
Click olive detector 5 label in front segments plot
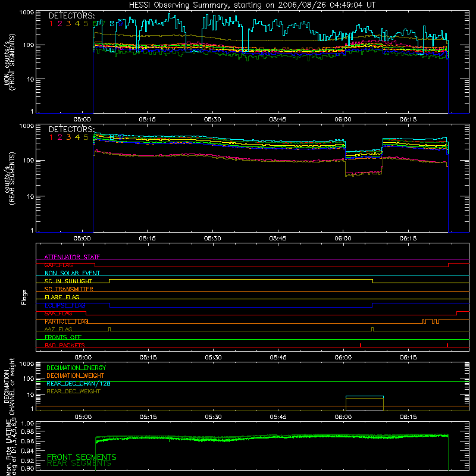tap(86, 23)
